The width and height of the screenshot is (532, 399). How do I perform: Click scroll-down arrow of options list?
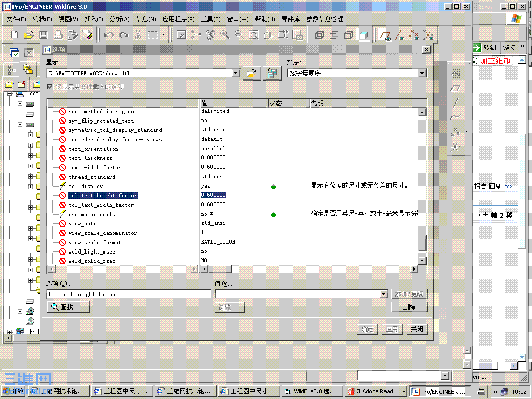[422, 261]
